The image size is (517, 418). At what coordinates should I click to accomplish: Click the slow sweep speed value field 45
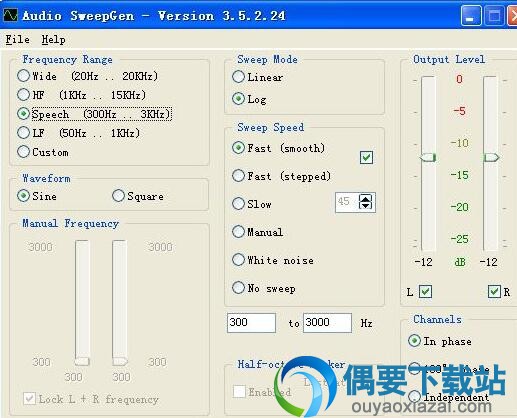click(347, 202)
